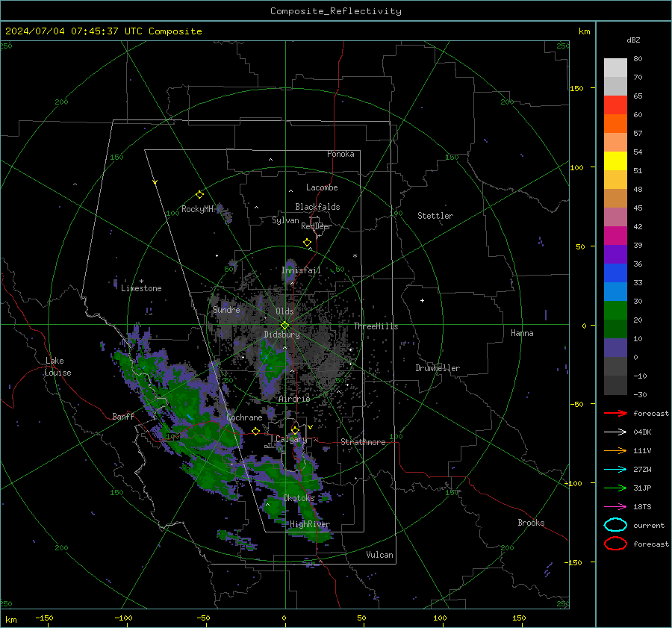Select the magenta 39-42 dBZ swatch
672x628 pixels.
[615, 236]
